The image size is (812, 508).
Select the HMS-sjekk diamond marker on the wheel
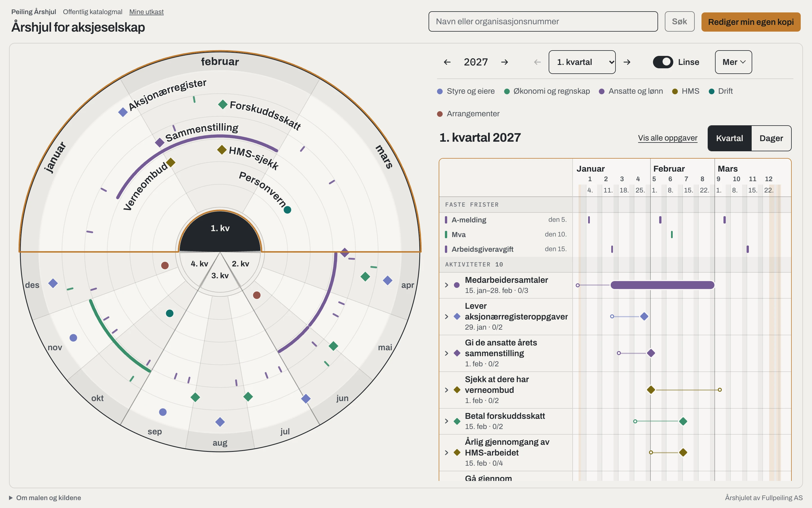coord(222,150)
